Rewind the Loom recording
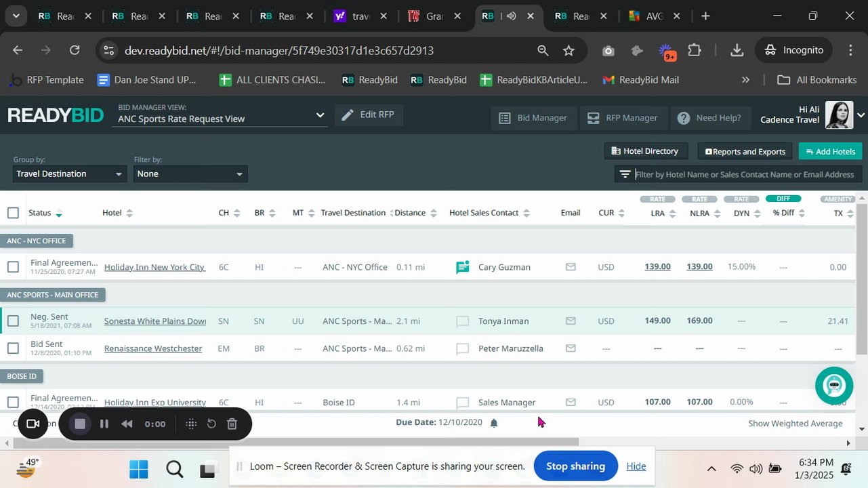 tap(127, 424)
